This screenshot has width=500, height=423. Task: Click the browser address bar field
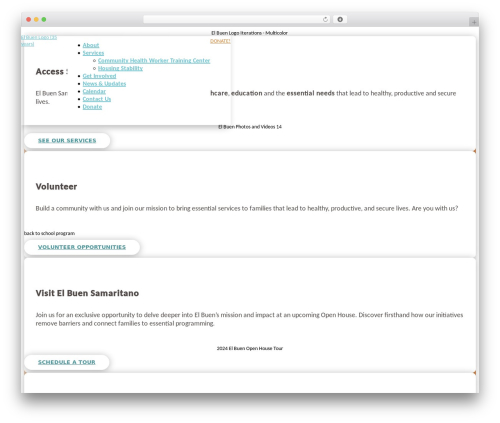coord(237,20)
